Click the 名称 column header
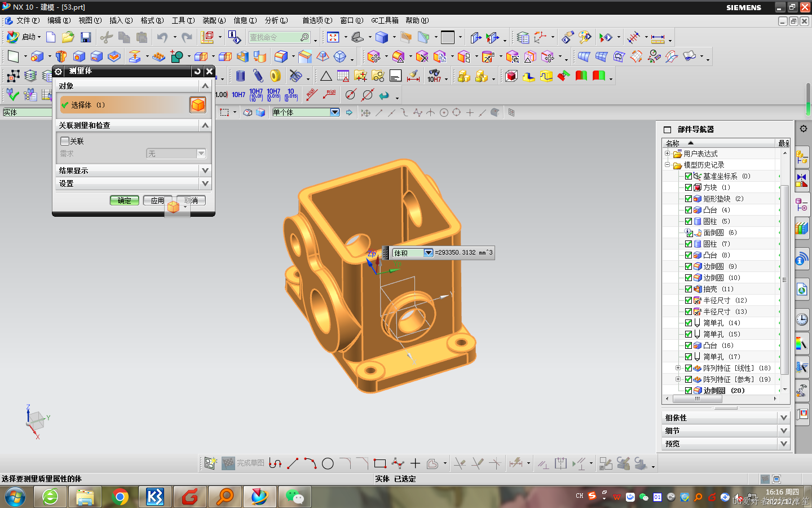 point(719,143)
